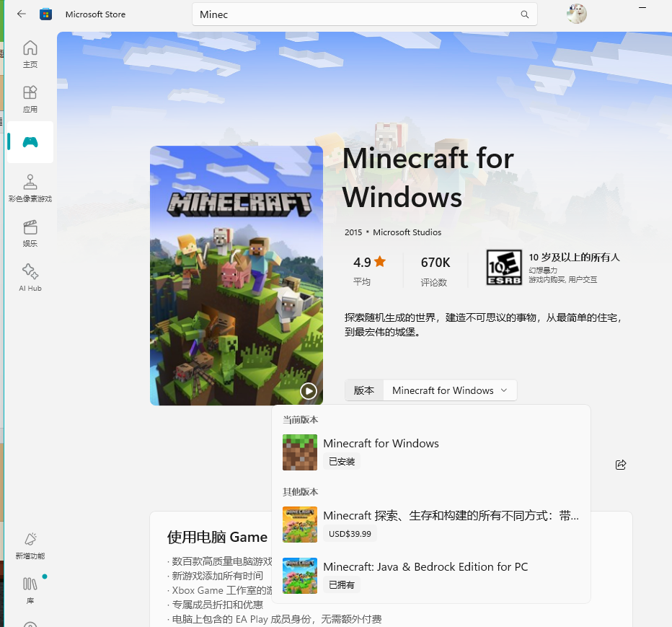Click the 版本 label button

click(364, 390)
